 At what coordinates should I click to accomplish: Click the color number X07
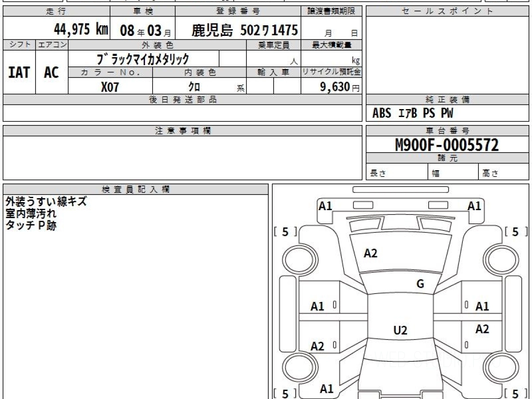click(x=110, y=87)
